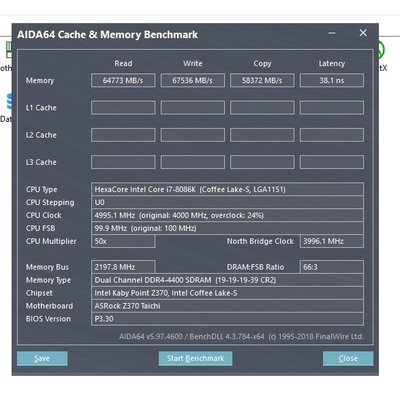Click the Memory row label
Image resolution: width=400 pixels, height=397 pixels.
(40, 81)
